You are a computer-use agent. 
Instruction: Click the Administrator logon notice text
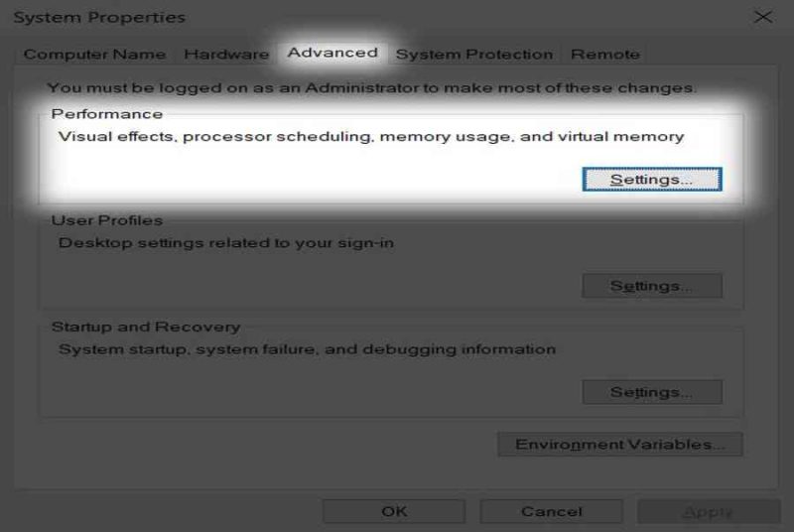(x=371, y=88)
